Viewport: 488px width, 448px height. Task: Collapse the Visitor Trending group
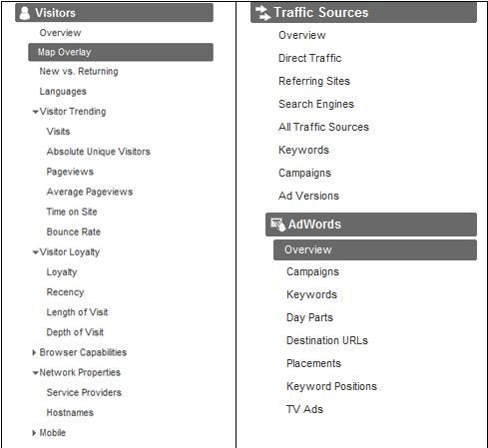(x=35, y=112)
